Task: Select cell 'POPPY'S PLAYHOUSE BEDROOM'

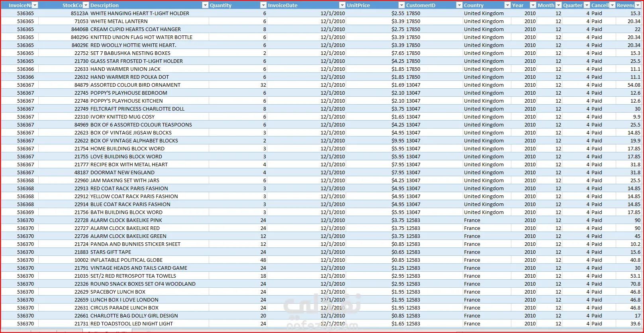Action: (149, 93)
